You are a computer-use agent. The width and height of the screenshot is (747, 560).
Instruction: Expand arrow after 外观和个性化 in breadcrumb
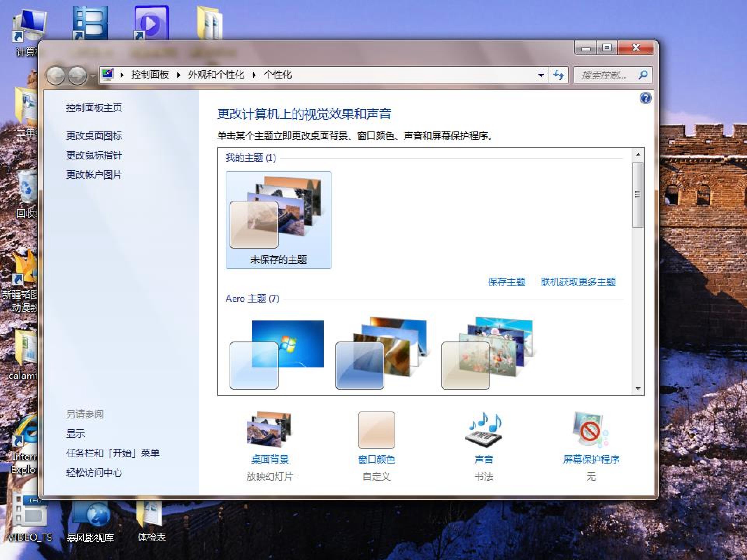click(x=254, y=75)
